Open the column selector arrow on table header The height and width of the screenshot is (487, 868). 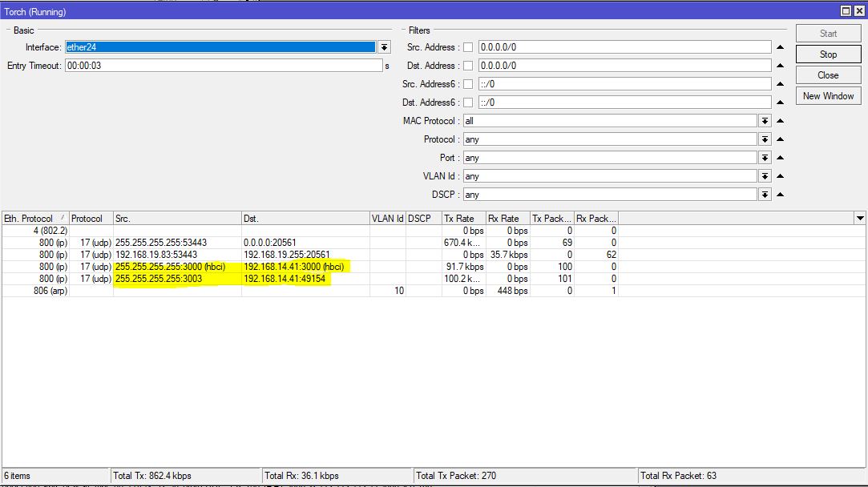(860, 217)
